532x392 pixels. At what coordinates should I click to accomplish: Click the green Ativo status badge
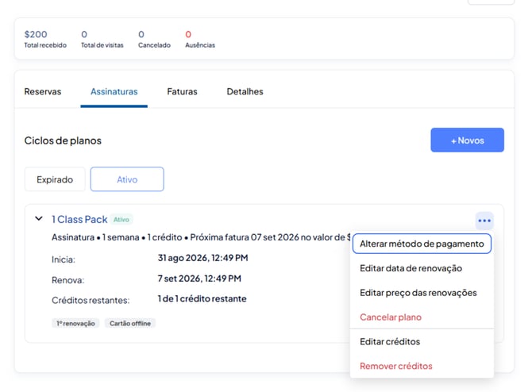click(121, 220)
